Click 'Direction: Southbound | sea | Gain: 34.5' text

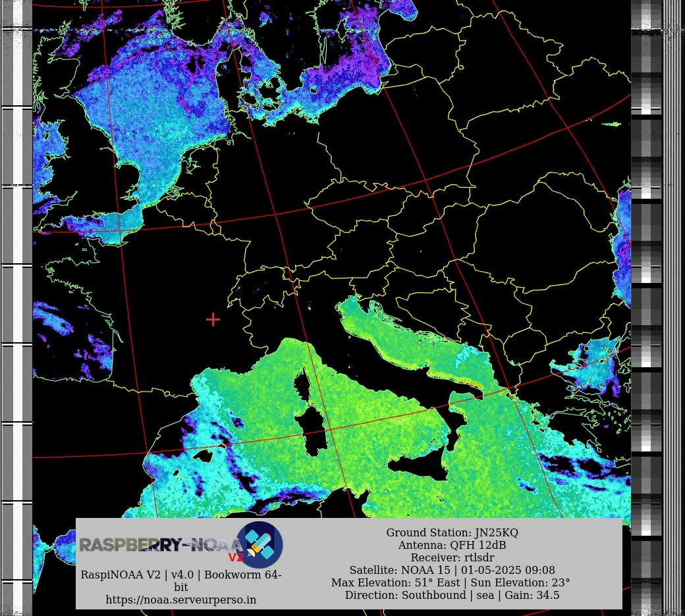452,595
